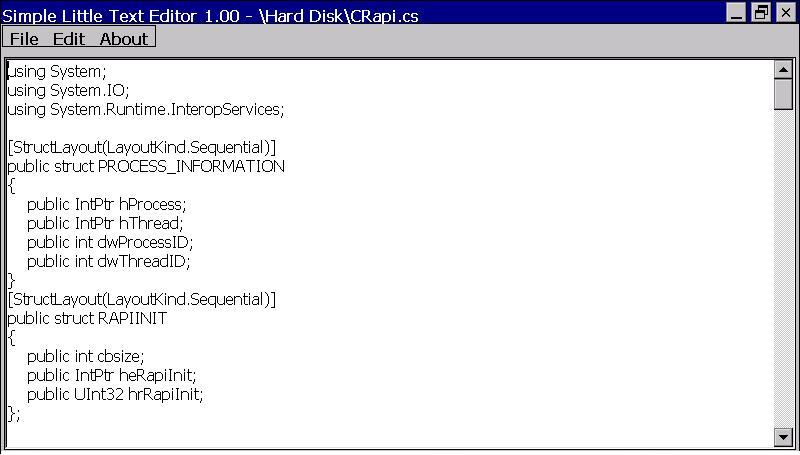Open the About menu
Image resolution: width=800 pixels, height=455 pixels.
click(123, 38)
